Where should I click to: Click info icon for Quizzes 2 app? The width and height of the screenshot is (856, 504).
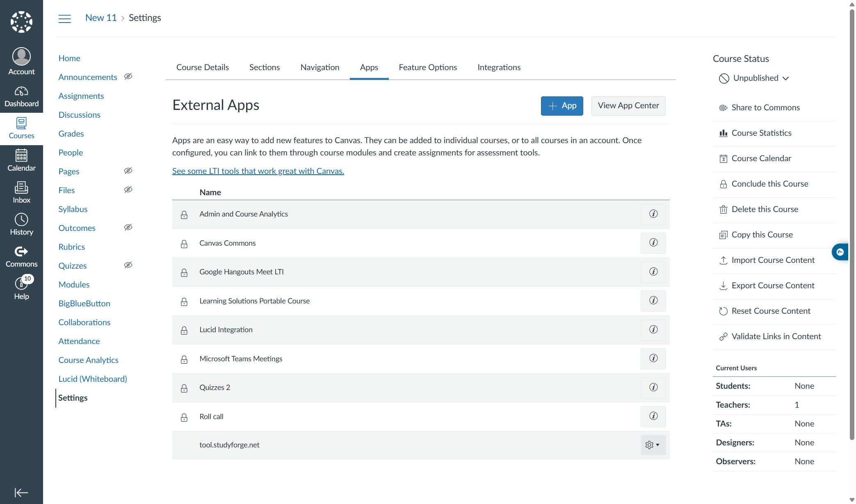pos(653,388)
